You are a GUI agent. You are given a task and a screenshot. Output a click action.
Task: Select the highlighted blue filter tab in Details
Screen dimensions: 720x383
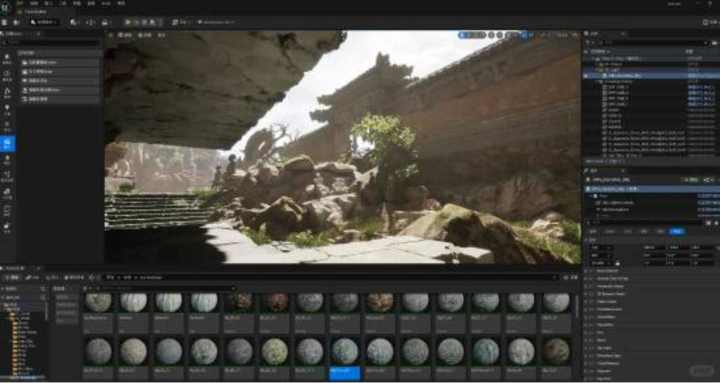click(677, 231)
